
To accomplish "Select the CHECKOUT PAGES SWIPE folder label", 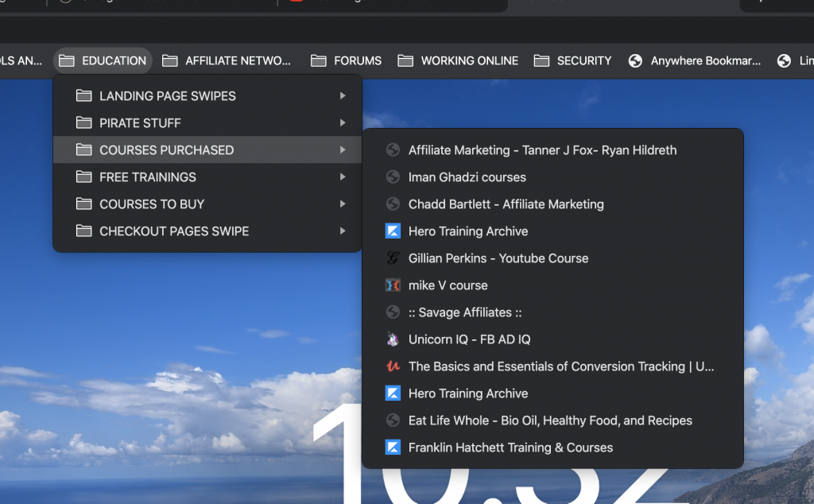I will 174,231.
